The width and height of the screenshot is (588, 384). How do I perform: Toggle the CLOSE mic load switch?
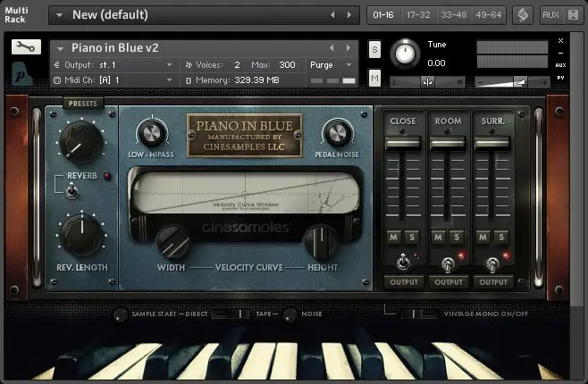click(404, 262)
